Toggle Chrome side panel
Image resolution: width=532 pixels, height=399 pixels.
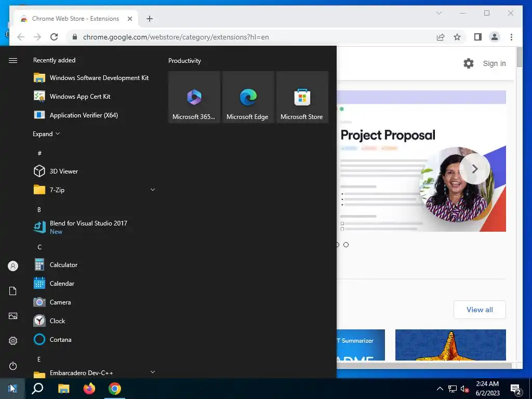(x=478, y=37)
